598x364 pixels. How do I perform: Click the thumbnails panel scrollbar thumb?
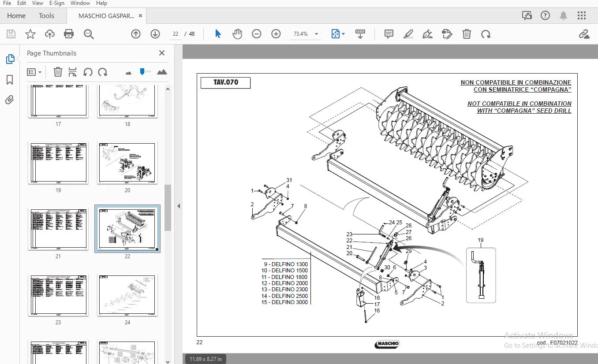[168, 207]
